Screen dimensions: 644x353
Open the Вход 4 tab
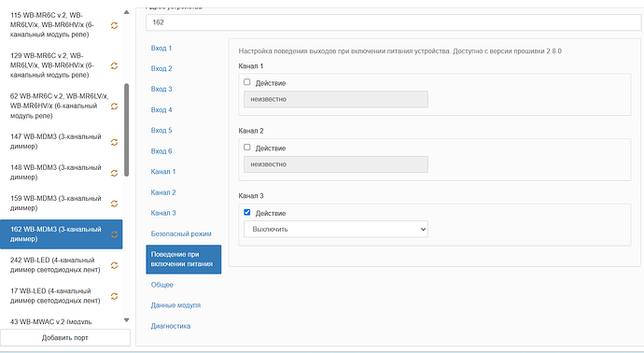click(x=161, y=109)
